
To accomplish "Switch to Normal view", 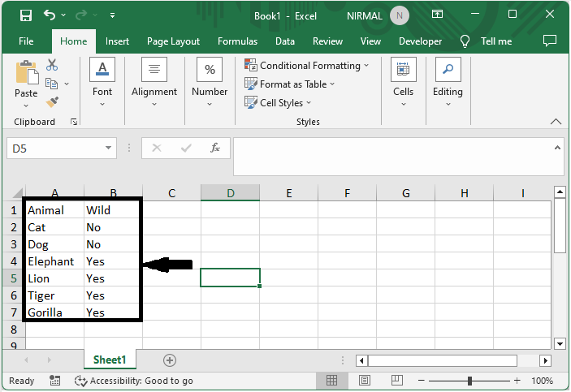I will [332, 381].
